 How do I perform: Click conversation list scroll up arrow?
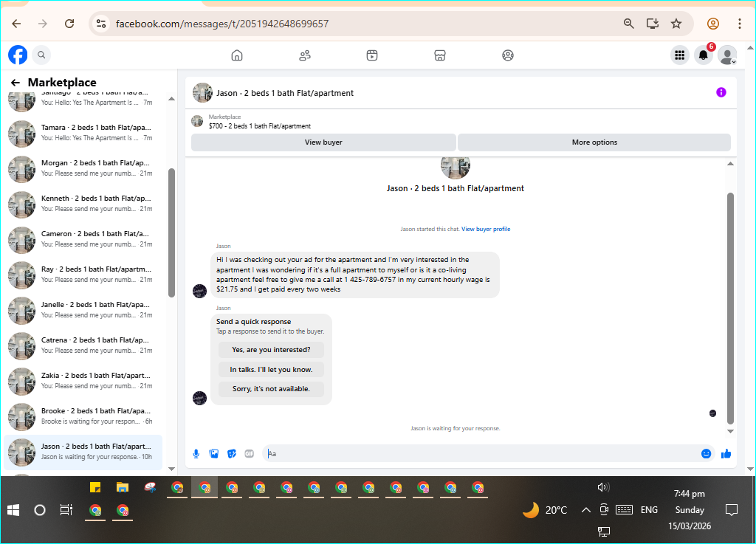pyautogui.click(x=171, y=99)
